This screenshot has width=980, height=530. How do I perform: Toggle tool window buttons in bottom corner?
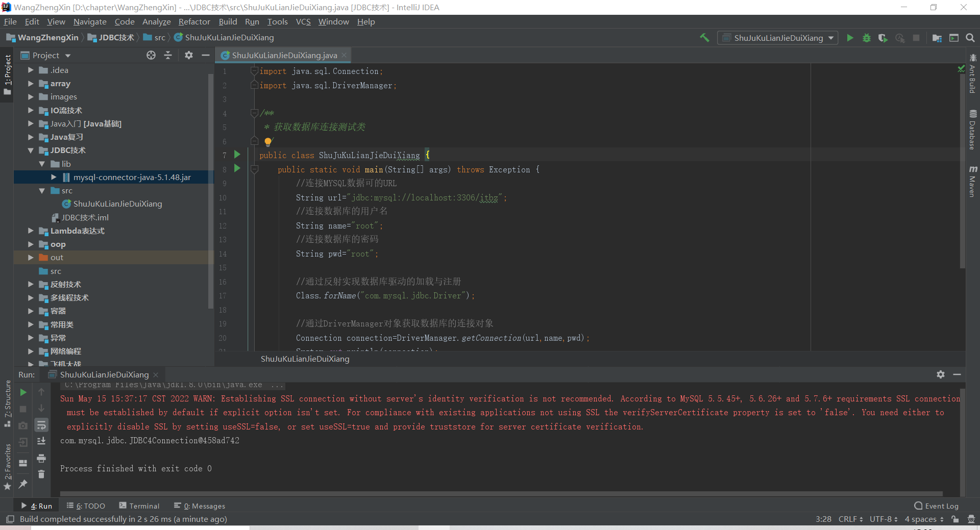[10, 519]
